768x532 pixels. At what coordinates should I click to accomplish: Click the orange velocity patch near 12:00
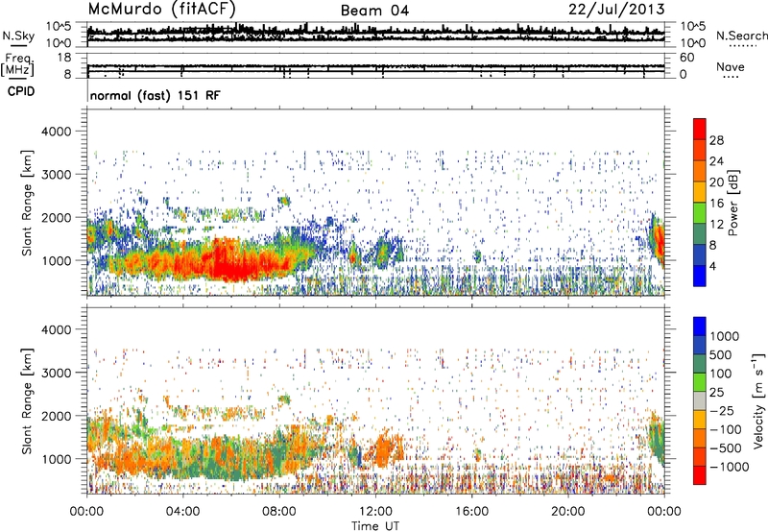[385, 449]
